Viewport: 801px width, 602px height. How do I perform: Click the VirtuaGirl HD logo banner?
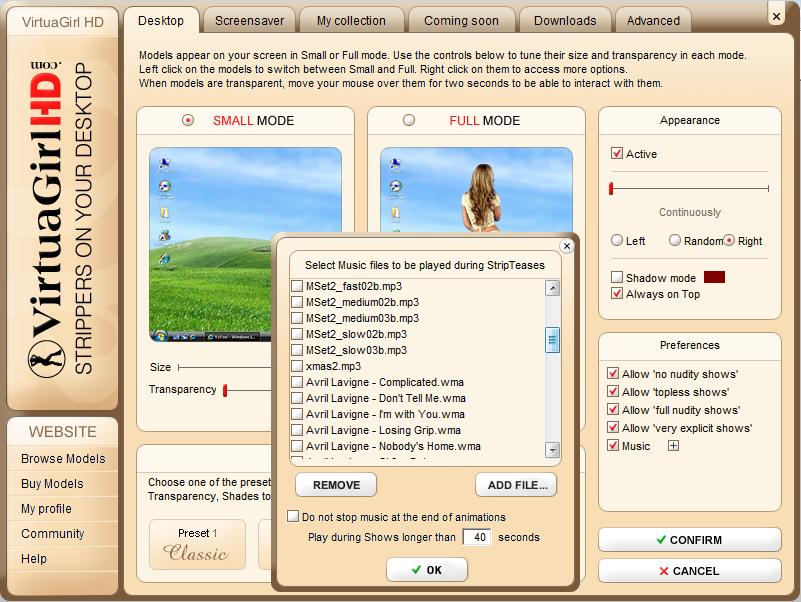(x=62, y=222)
